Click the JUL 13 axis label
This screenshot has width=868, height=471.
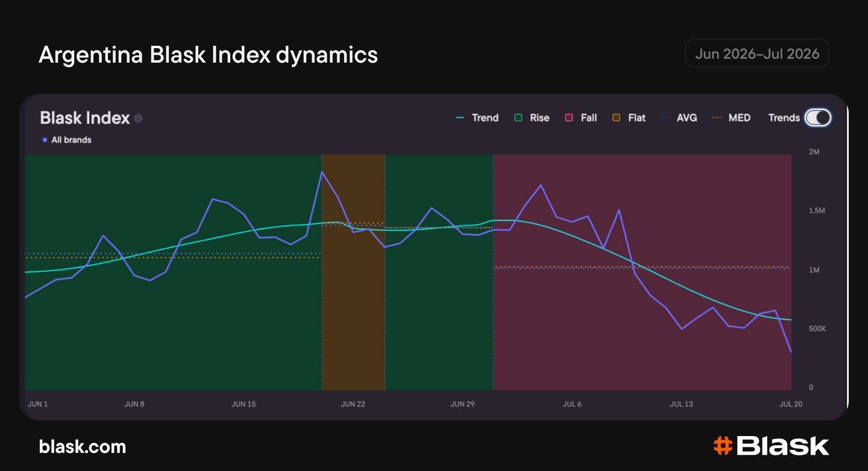tap(681, 404)
